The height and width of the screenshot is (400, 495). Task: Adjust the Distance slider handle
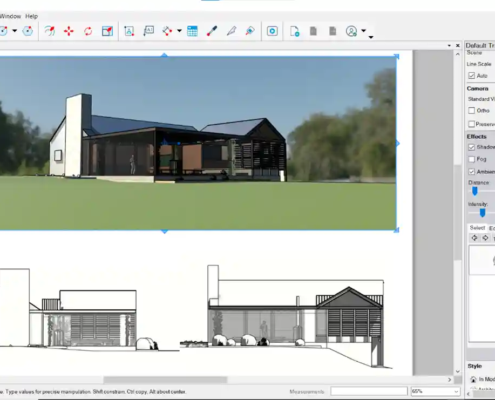475,191
